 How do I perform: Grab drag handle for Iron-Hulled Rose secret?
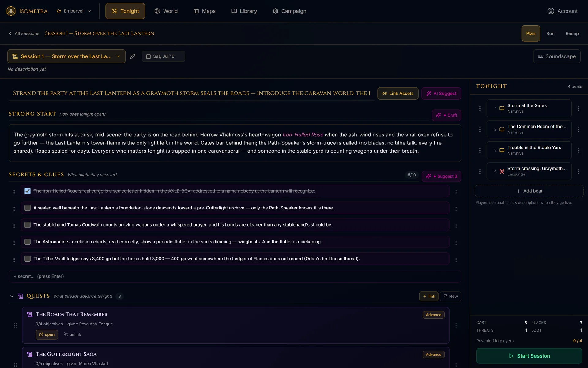[14, 192]
